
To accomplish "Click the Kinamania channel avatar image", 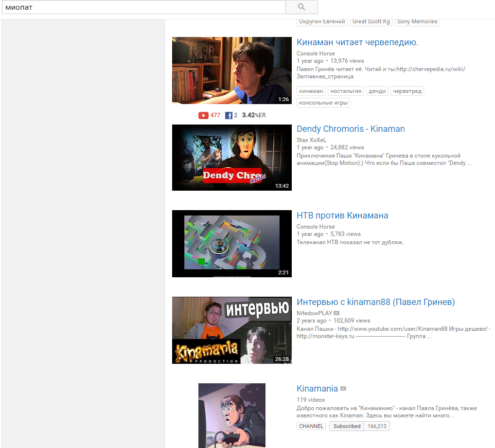I will [x=232, y=415].
